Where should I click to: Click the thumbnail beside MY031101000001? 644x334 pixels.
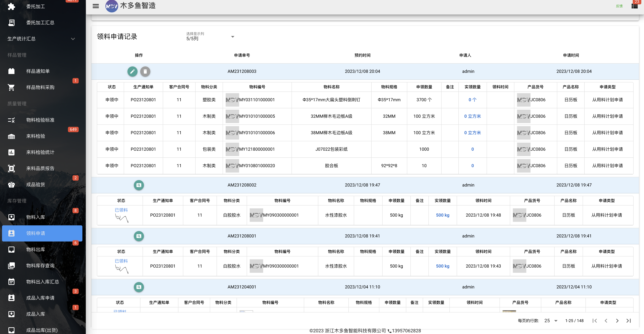pos(232,100)
